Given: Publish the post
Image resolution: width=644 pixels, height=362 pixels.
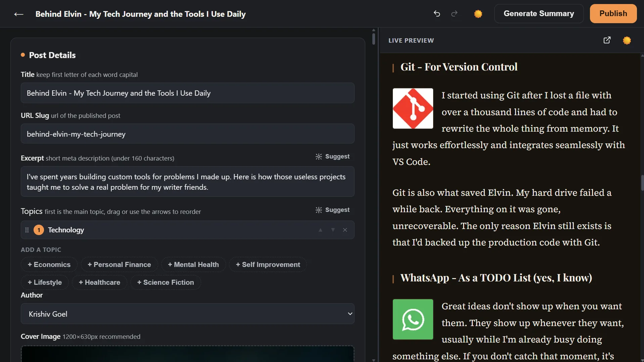Looking at the screenshot, I should pos(613,14).
